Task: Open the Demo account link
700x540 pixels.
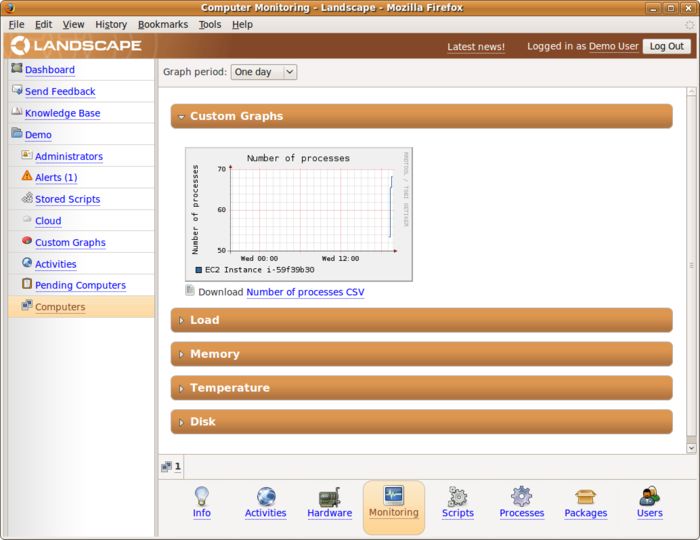Action: (38, 135)
